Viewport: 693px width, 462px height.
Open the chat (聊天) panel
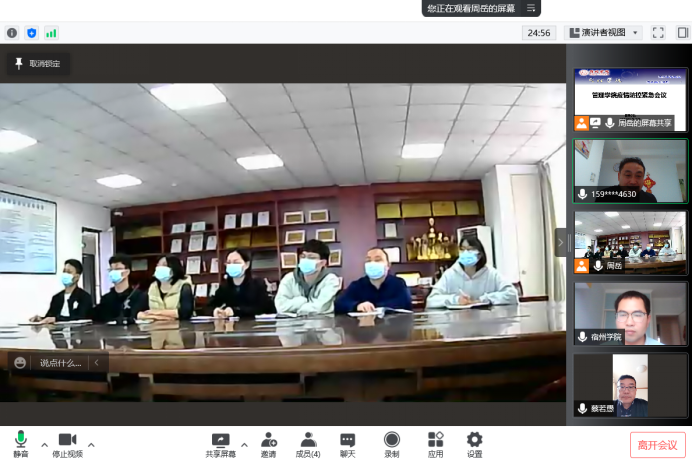click(x=347, y=444)
